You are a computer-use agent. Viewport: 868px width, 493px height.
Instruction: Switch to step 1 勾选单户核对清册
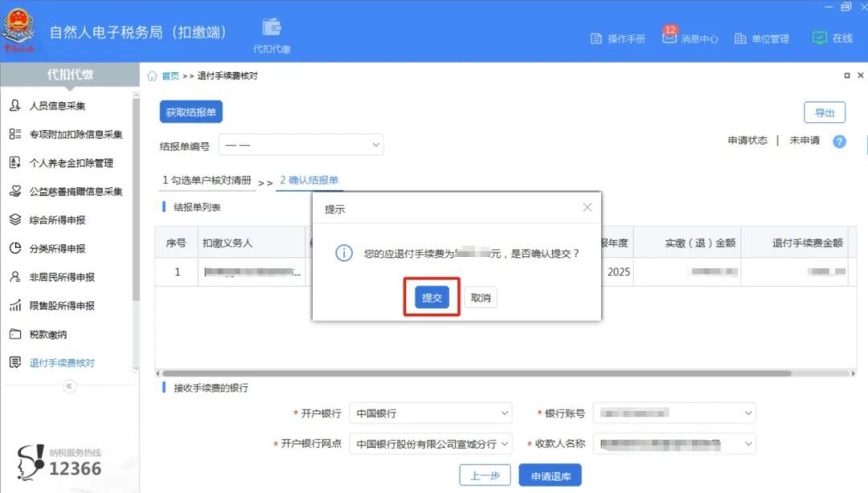tap(207, 180)
